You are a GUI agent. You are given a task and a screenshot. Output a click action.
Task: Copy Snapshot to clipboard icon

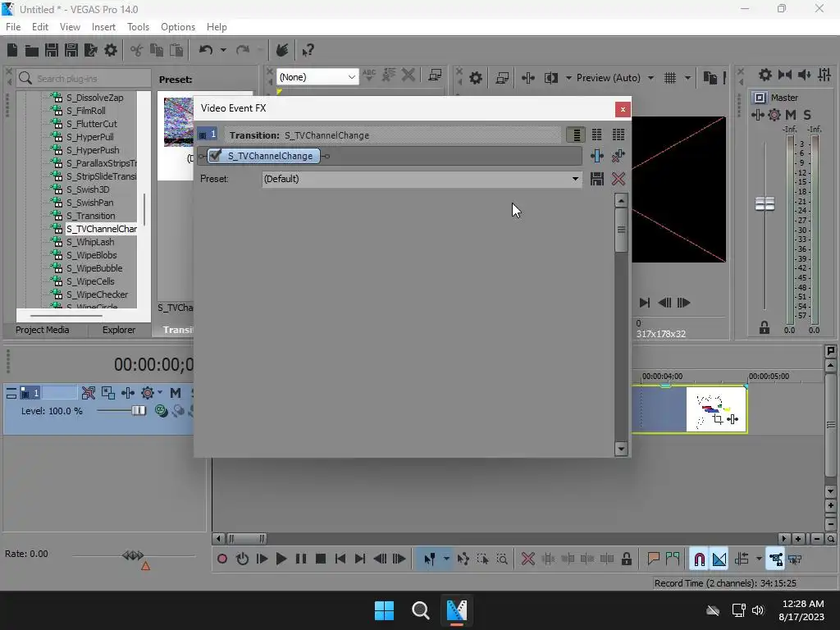tap(710, 78)
